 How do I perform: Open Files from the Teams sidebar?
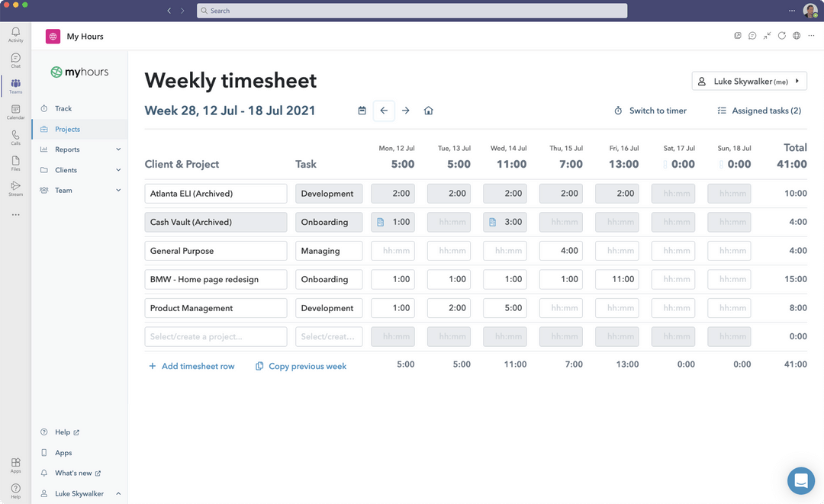click(15, 162)
